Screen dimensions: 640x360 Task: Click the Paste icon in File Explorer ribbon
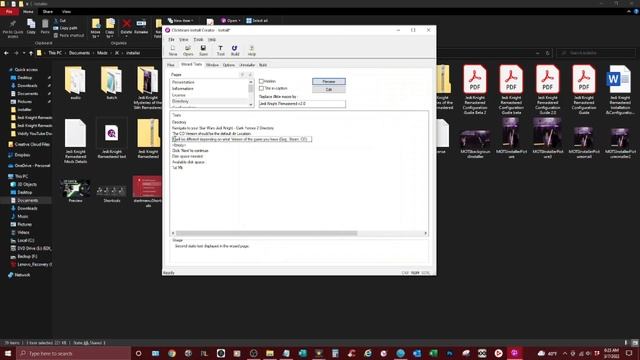[x=45, y=27]
